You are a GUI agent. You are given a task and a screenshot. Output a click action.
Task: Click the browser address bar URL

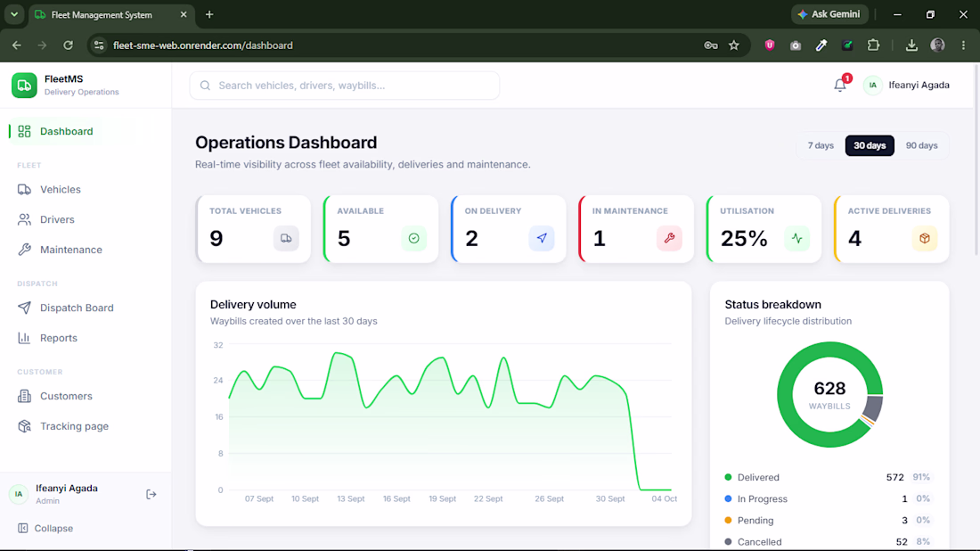point(202,45)
